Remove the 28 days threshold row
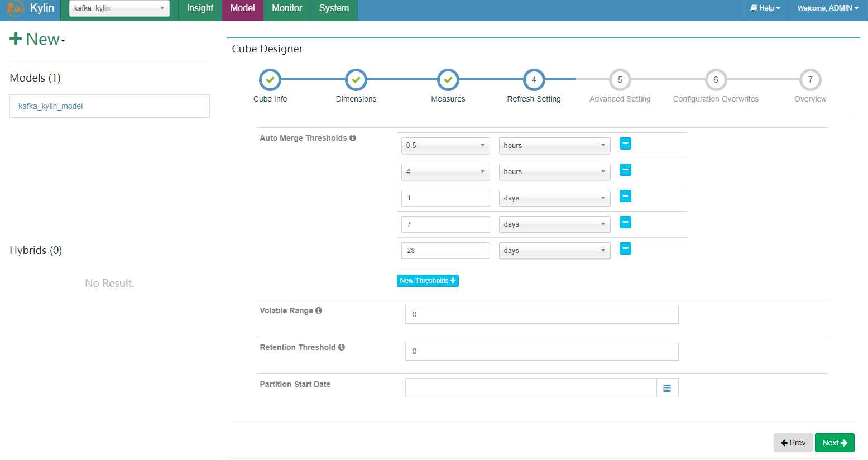The width and height of the screenshot is (868, 460). [626, 248]
